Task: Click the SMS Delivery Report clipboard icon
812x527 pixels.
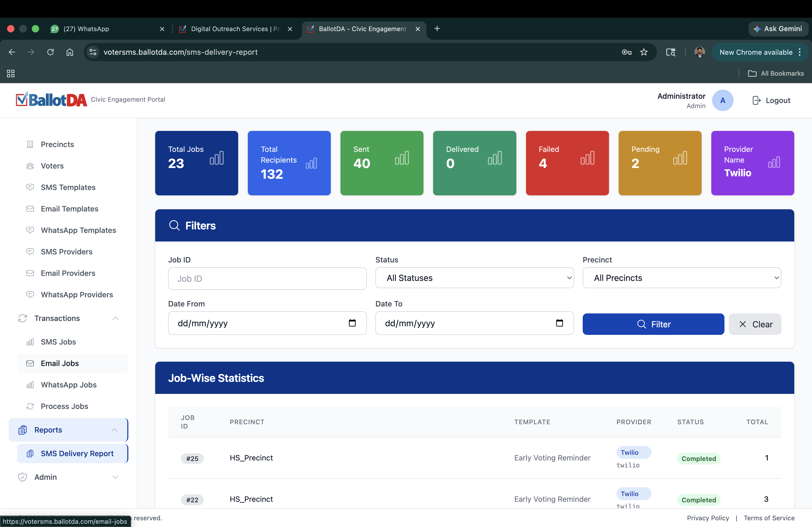Action: coord(30,453)
